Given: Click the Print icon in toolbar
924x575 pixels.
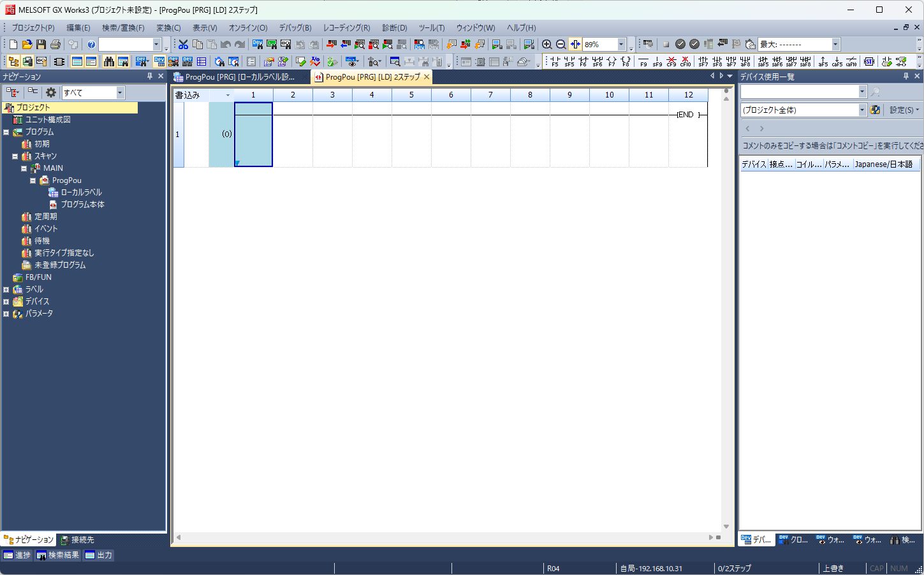Looking at the screenshot, I should tap(55, 45).
